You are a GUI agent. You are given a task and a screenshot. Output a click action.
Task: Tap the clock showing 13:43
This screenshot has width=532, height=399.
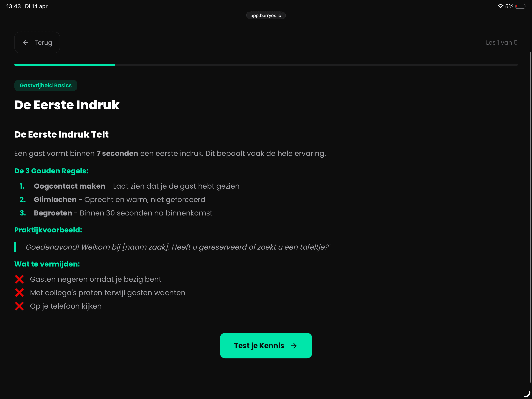click(13, 6)
